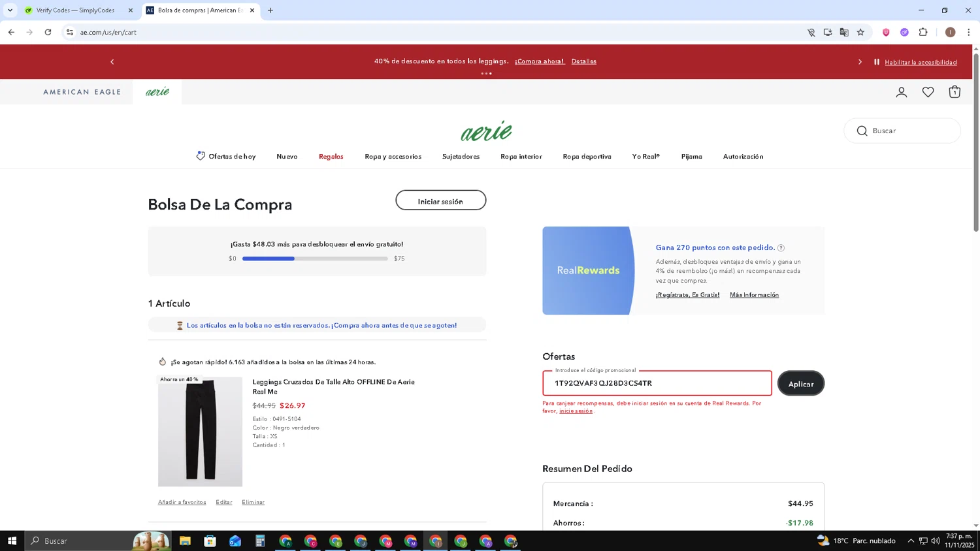Select the Aerie brand tab
The image size is (980, 551).
(x=157, y=92)
